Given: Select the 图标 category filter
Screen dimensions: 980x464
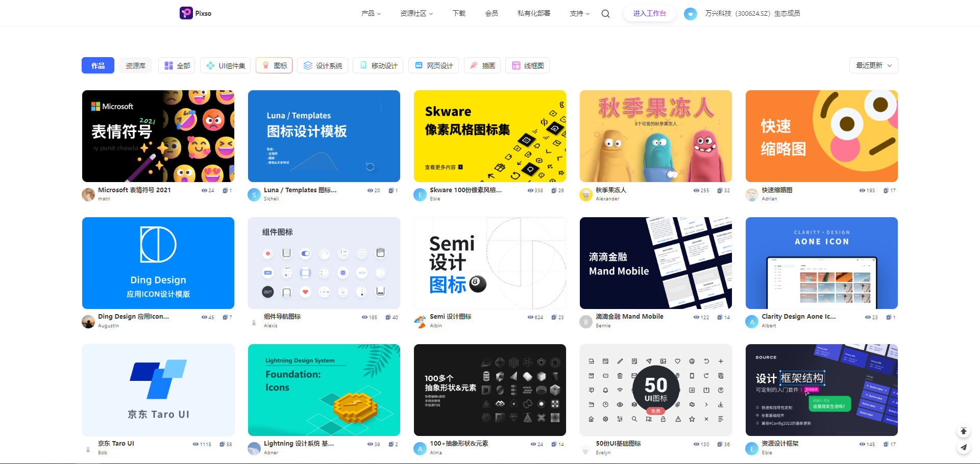Looking at the screenshot, I should pos(274,65).
